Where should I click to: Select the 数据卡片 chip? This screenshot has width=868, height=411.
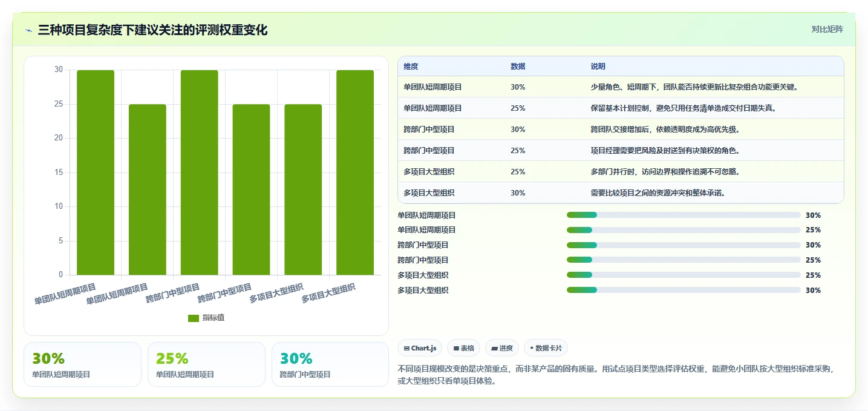[x=546, y=348]
